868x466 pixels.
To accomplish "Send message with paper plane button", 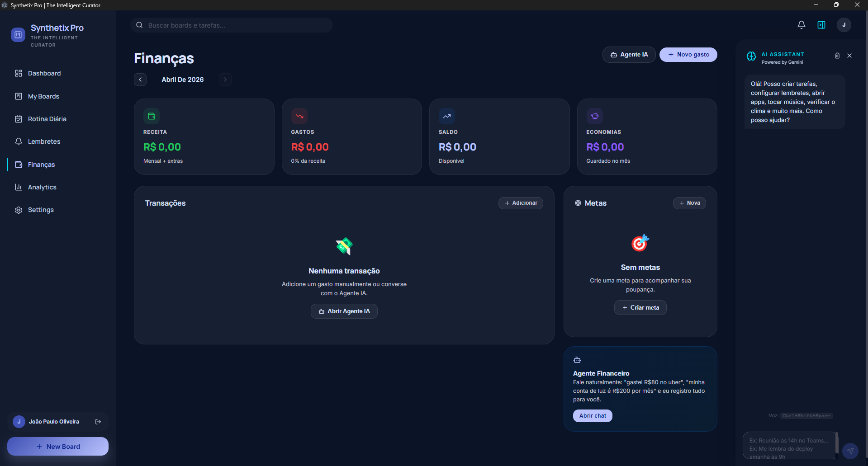I will coord(850,451).
